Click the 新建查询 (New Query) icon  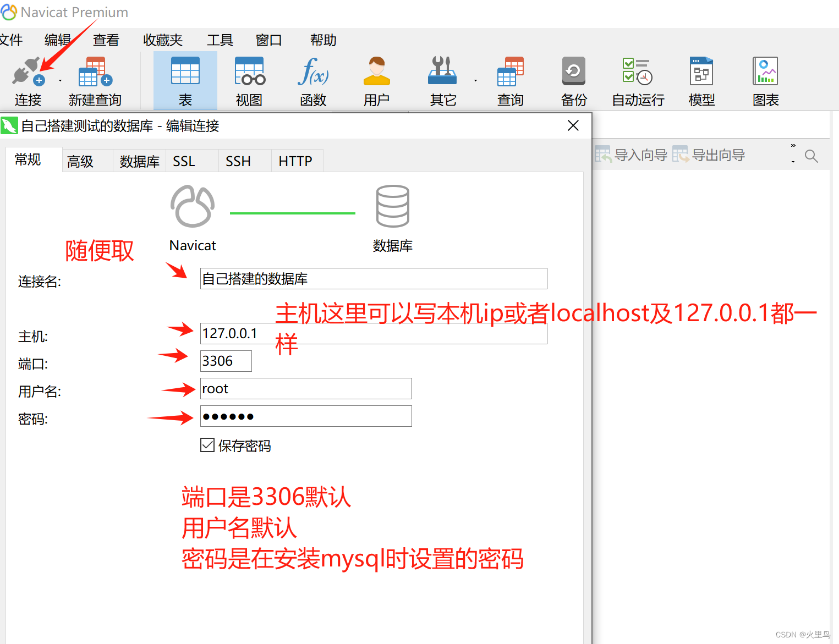(95, 71)
